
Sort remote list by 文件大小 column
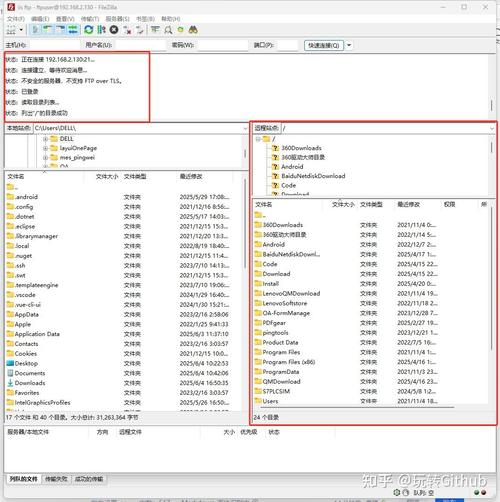(343, 204)
